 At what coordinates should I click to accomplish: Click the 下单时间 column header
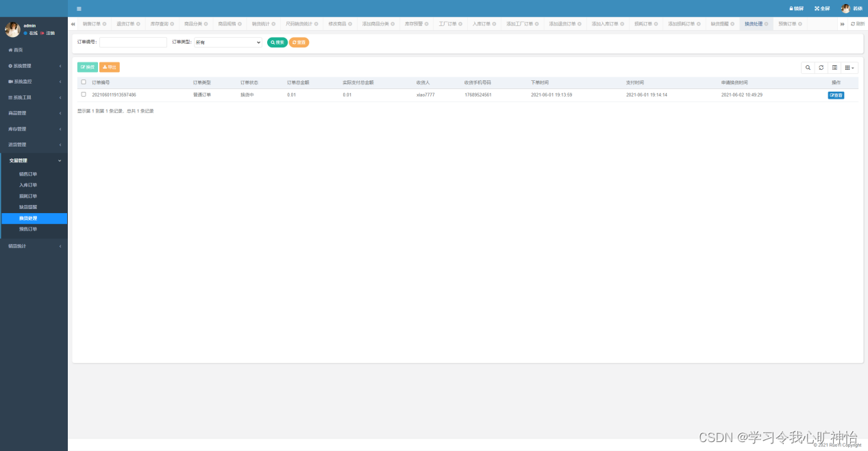coord(540,82)
